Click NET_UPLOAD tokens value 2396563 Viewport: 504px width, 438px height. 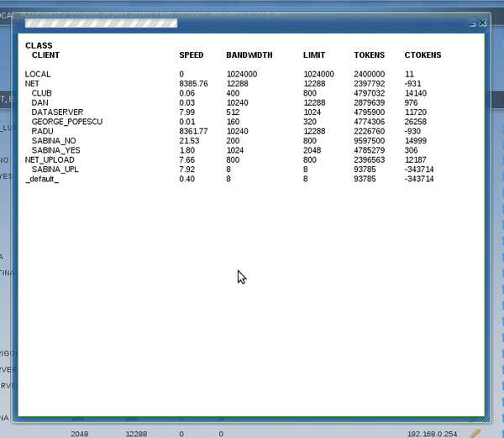pos(370,160)
